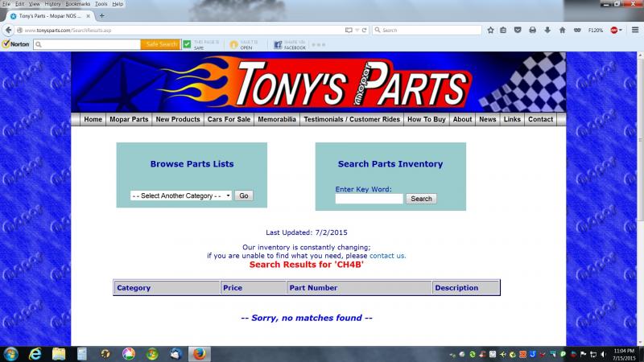Follow the 'contact us' link
This screenshot has height=362, width=644.
click(x=387, y=256)
